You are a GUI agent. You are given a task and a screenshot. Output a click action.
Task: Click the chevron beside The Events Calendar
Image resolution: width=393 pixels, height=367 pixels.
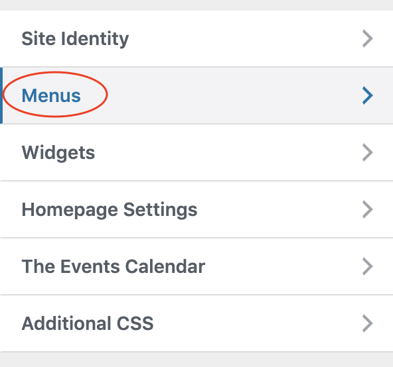pyautogui.click(x=367, y=267)
